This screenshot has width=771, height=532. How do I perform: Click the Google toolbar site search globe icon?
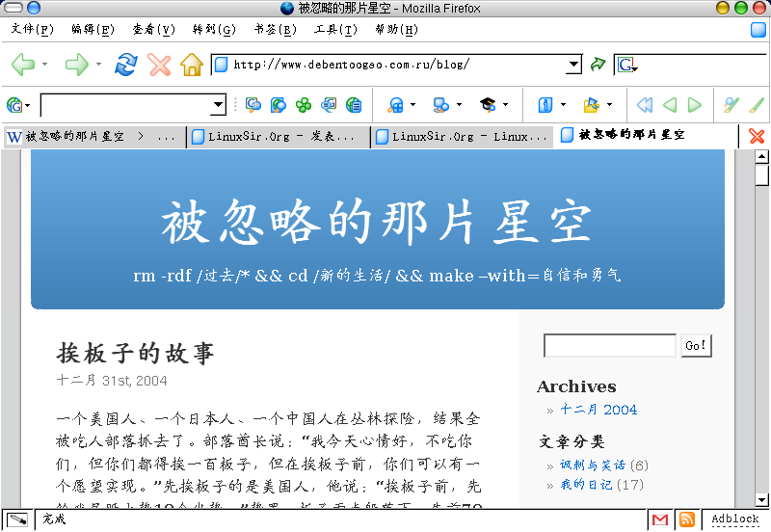click(x=279, y=105)
